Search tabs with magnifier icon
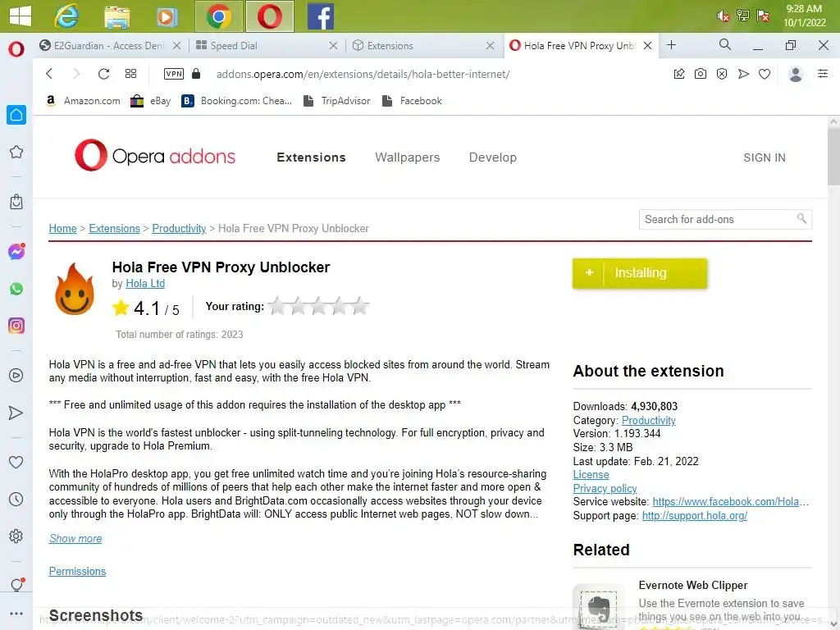Image resolution: width=840 pixels, height=630 pixels. click(x=725, y=45)
